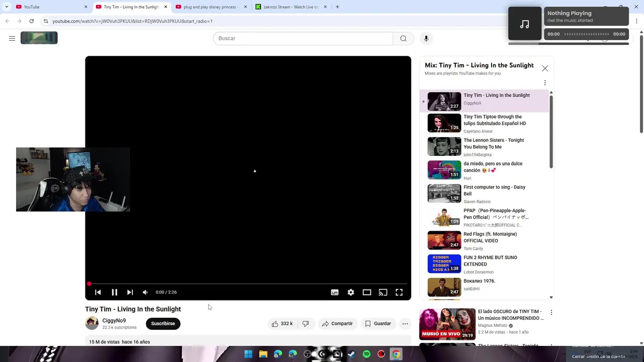Mute the video volume

coord(145,292)
